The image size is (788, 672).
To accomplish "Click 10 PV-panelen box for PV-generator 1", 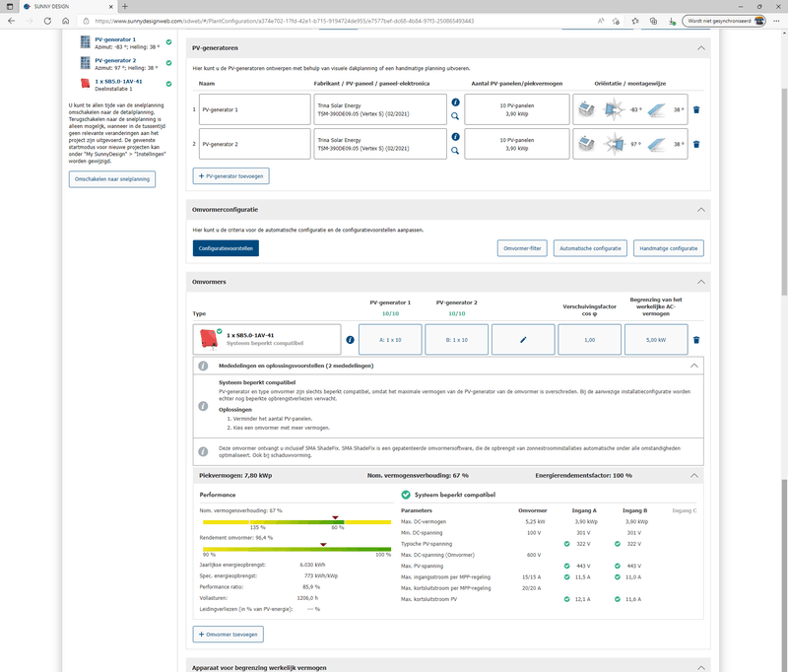I will coord(516,109).
